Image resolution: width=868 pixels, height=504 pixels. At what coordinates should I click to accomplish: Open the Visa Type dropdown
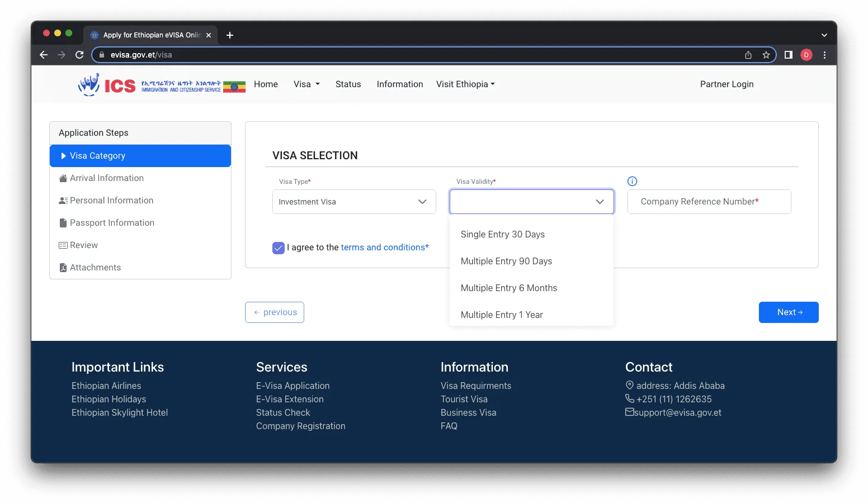click(x=353, y=202)
